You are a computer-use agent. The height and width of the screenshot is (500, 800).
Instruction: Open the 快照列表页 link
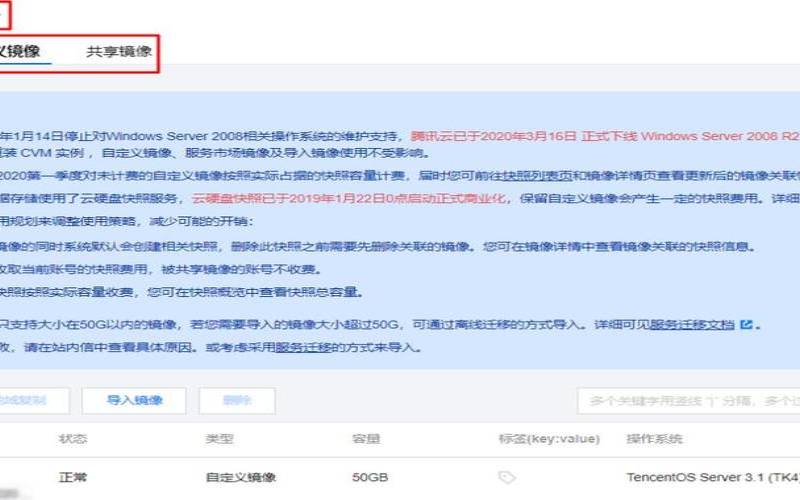537,176
